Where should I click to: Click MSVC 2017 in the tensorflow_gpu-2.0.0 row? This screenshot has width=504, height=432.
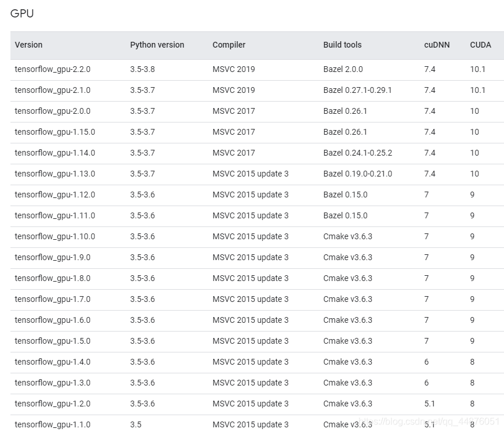pos(234,111)
